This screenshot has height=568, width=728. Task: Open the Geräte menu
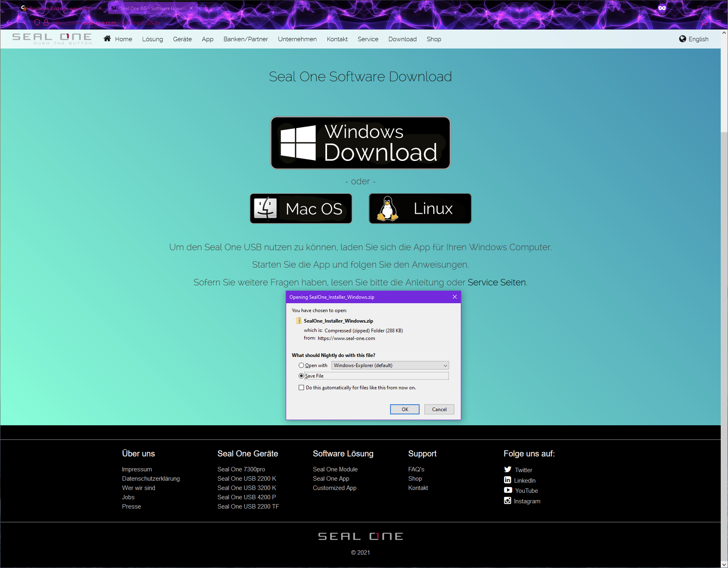point(182,39)
